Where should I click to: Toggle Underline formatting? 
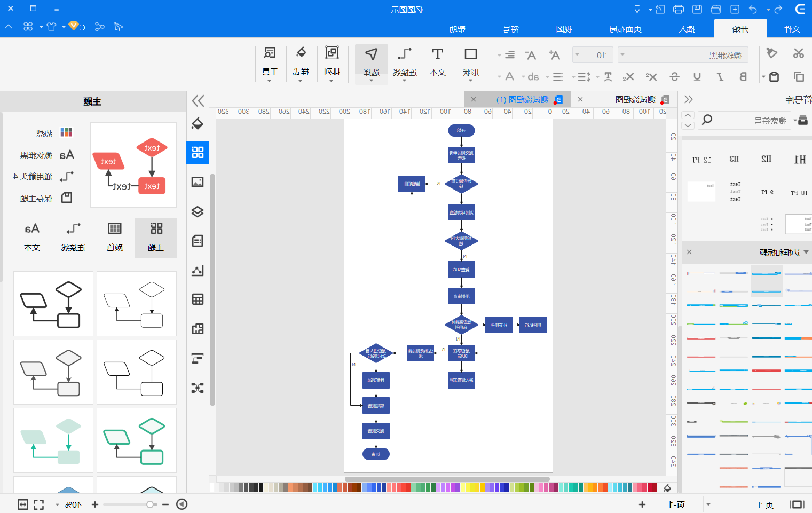[x=697, y=77]
